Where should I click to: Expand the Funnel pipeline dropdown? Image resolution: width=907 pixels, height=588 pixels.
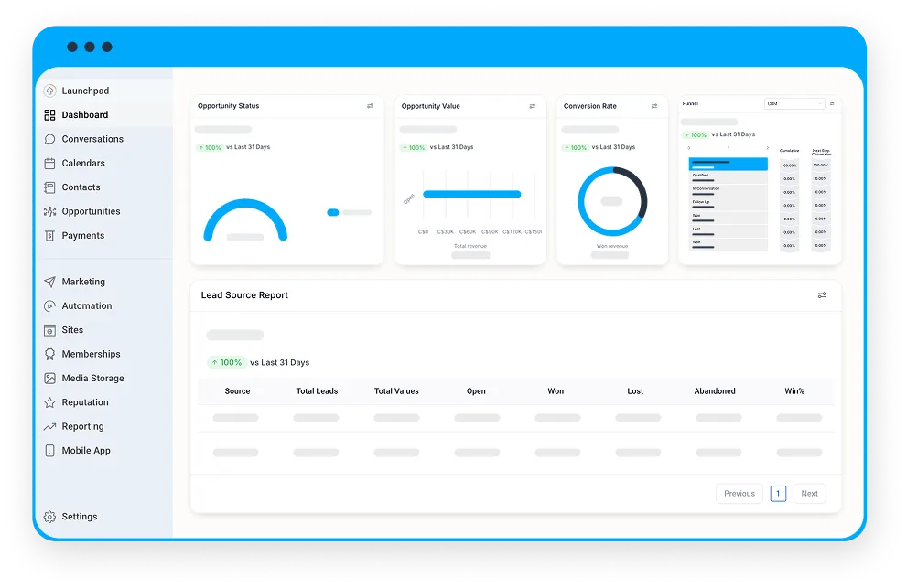[794, 104]
